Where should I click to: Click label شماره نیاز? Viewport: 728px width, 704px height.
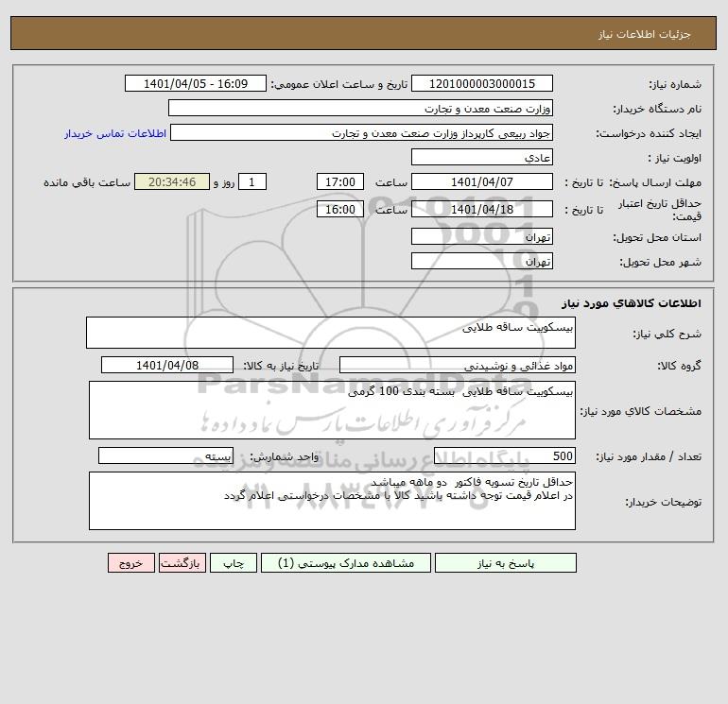[675, 84]
